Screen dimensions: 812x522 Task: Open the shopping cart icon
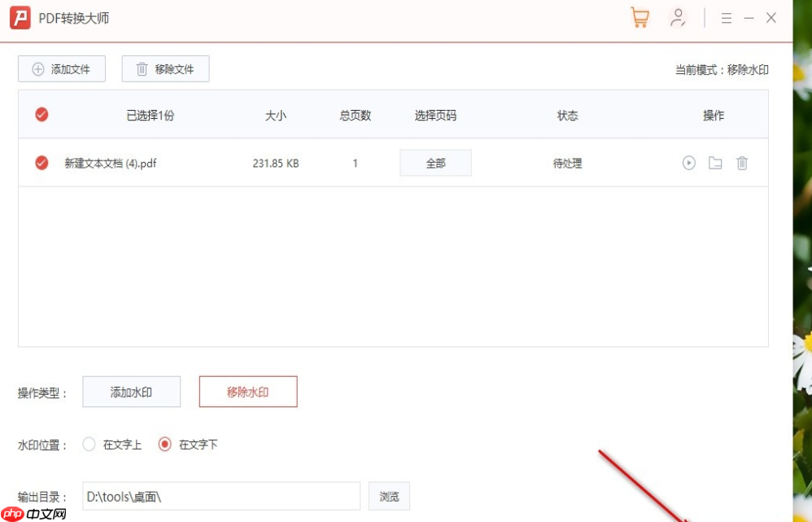click(x=640, y=17)
